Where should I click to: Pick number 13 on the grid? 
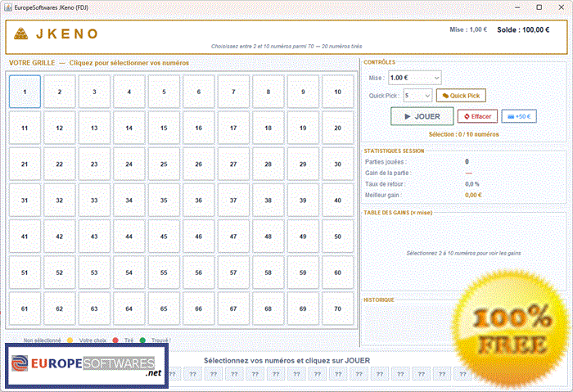coord(94,128)
